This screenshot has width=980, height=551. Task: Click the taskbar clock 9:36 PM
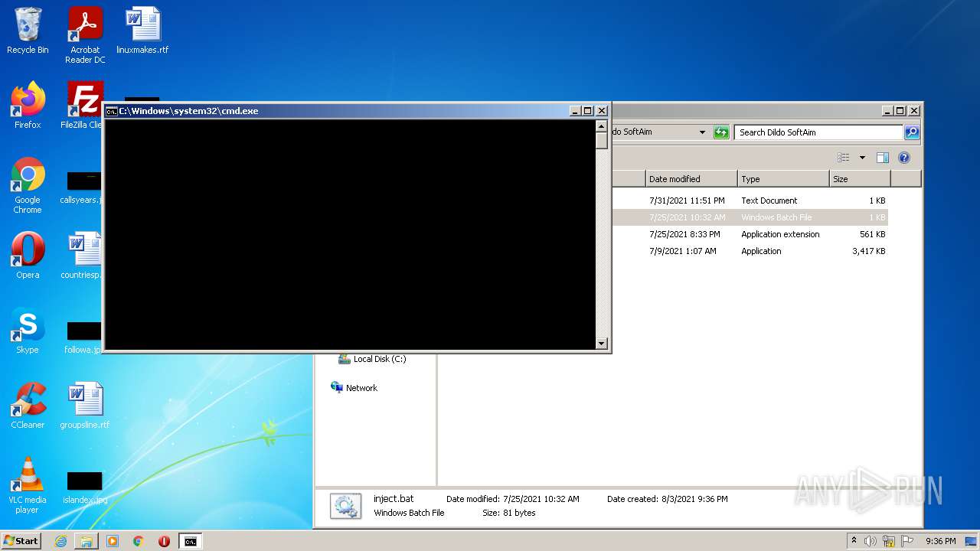click(940, 541)
